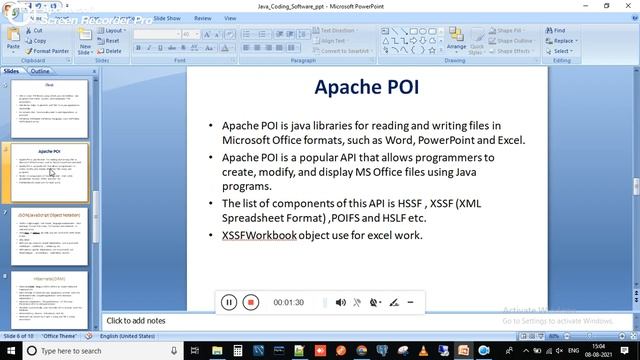
Task: Open the Review ribbon tab
Action: (202, 18)
